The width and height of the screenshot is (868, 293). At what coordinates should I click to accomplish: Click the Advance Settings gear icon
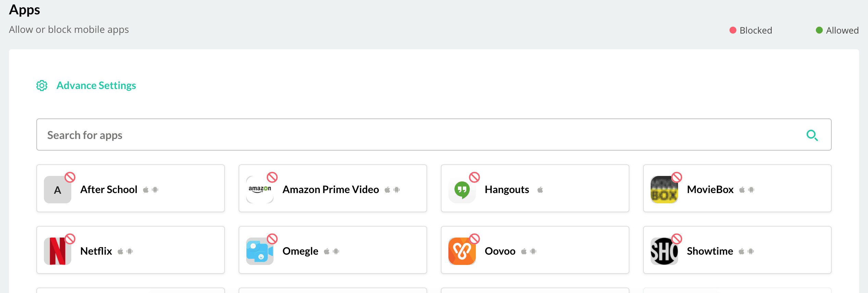click(42, 86)
